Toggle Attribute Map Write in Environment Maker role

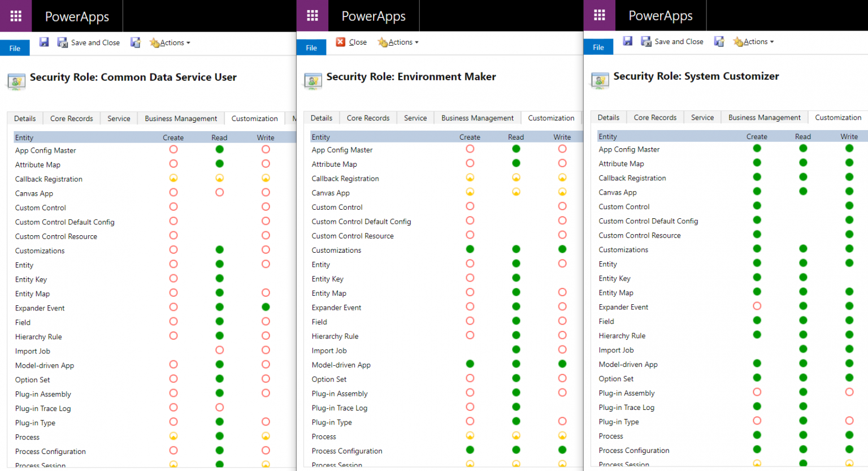click(x=562, y=163)
